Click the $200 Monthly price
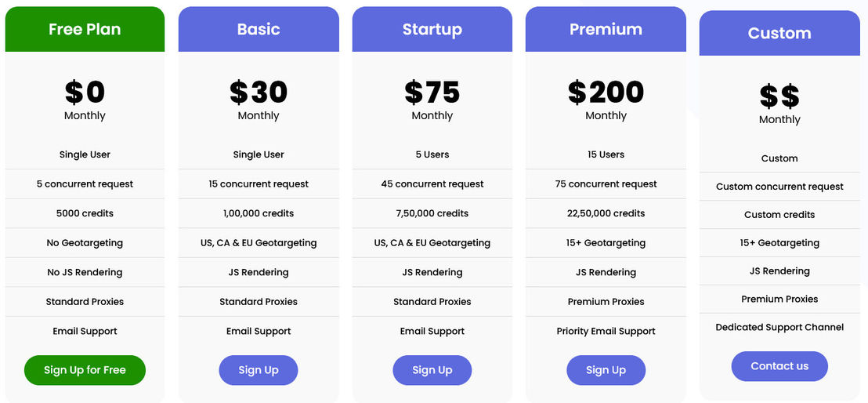Screen dimensions: 868x403 tap(606, 100)
